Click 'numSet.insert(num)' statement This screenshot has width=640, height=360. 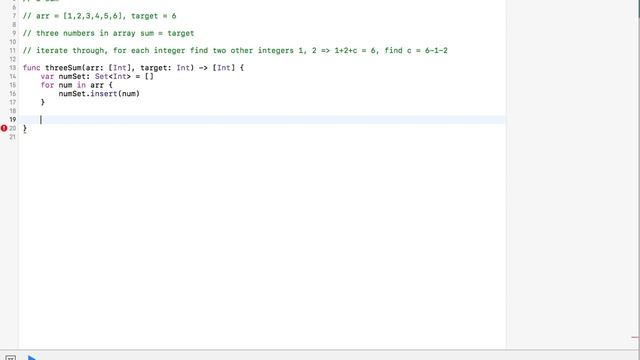(99, 93)
